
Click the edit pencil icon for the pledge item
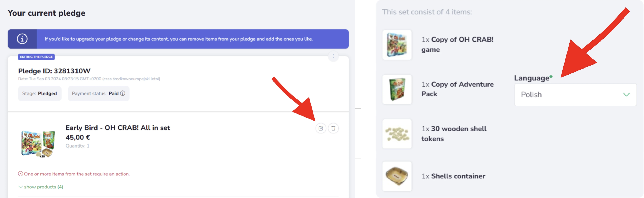[x=321, y=128]
